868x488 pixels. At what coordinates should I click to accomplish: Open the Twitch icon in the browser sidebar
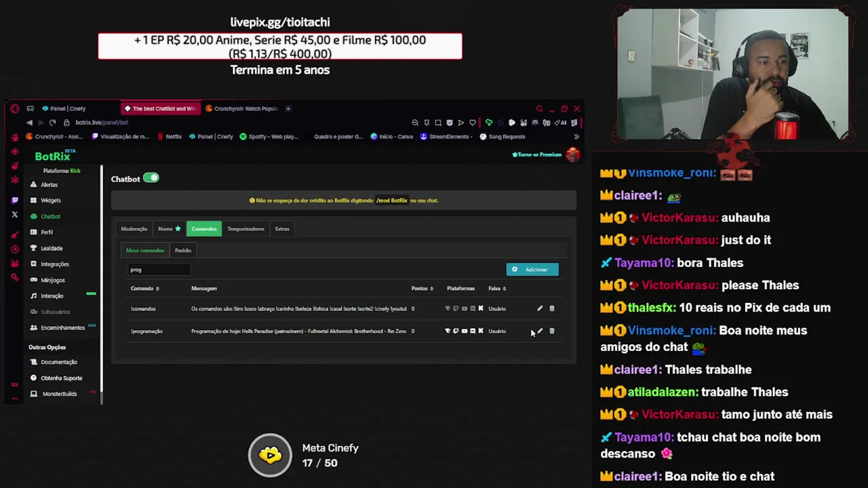[15, 200]
